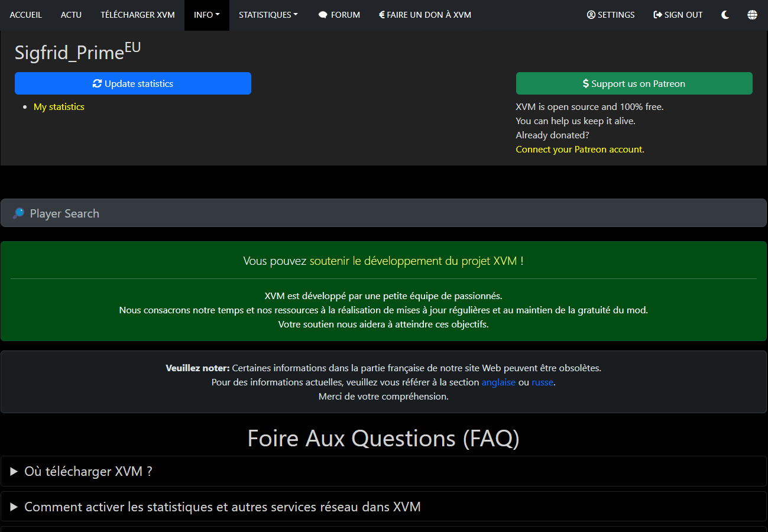Click the sign-out arrow icon
The height and width of the screenshot is (532, 768).
coord(657,14)
